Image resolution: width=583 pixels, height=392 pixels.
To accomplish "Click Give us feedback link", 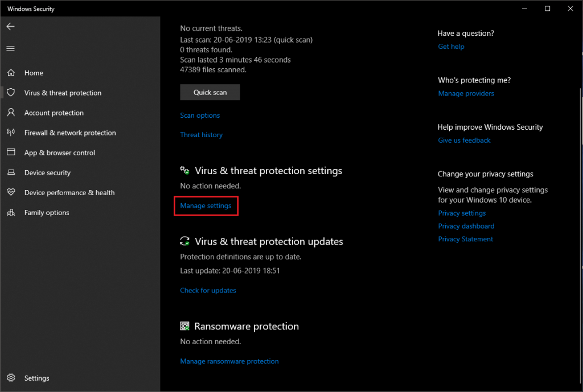I will (x=464, y=140).
